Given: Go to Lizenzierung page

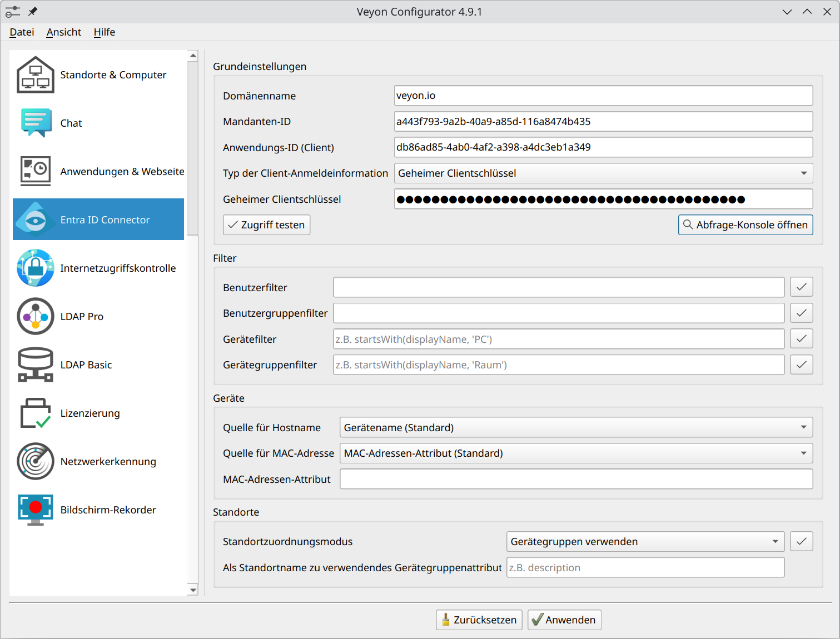Looking at the screenshot, I should tap(90, 413).
